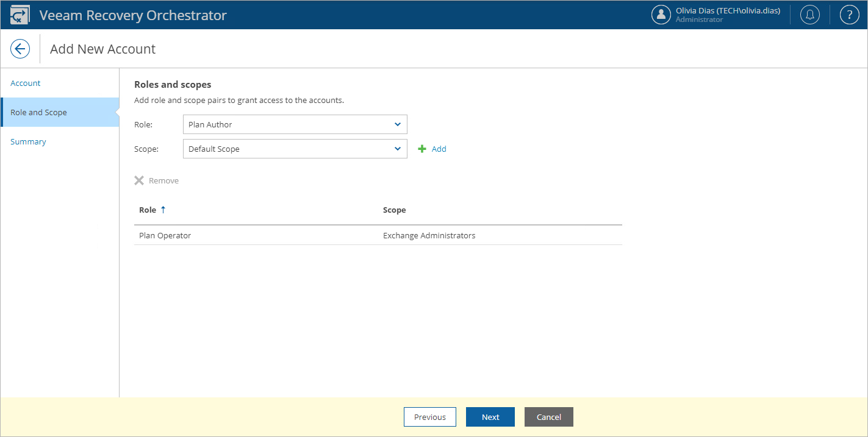Click the sort arrow on the Role column
The height and width of the screenshot is (437, 868).
[x=162, y=209]
